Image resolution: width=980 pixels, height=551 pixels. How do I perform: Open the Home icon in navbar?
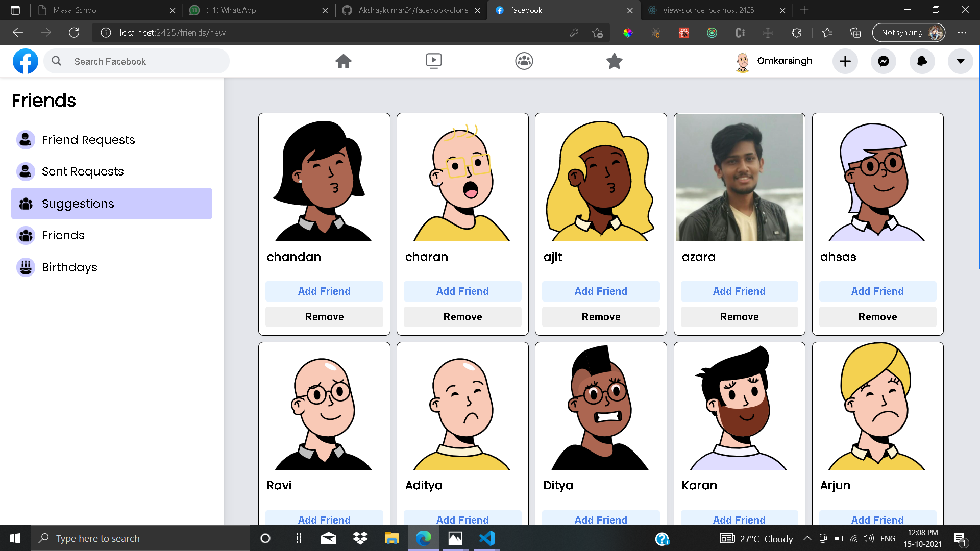(344, 61)
